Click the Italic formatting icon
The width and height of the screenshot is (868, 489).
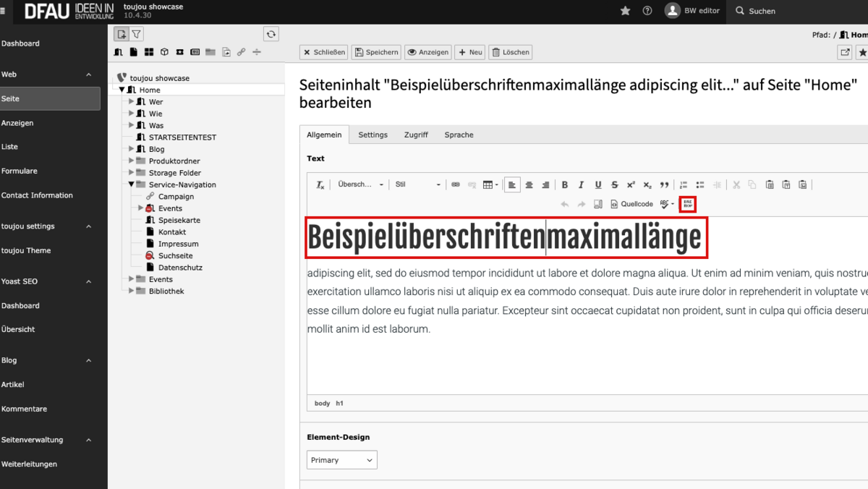coord(581,184)
